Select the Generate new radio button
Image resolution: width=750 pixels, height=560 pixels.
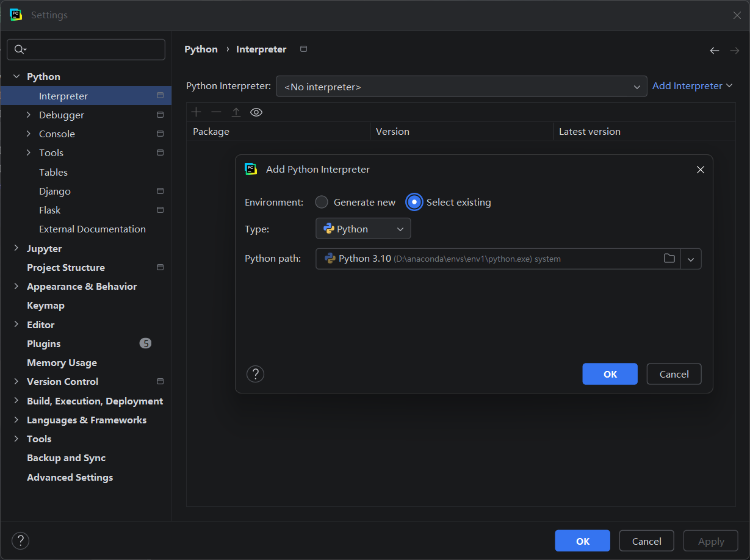coord(322,202)
